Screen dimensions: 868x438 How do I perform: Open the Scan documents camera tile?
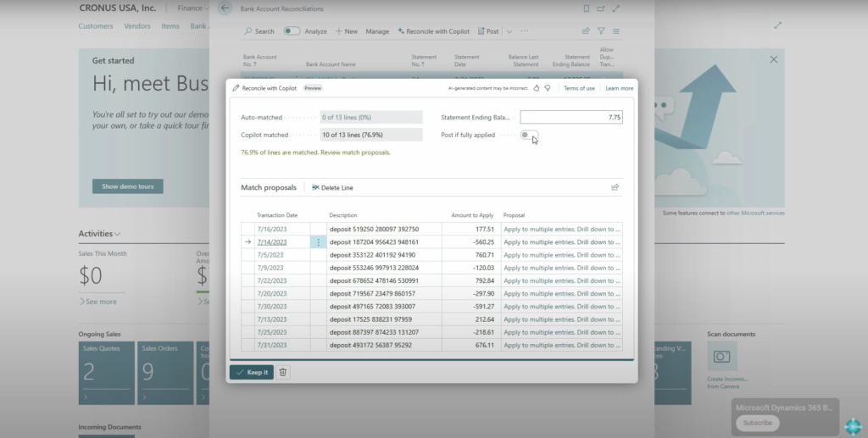(722, 357)
